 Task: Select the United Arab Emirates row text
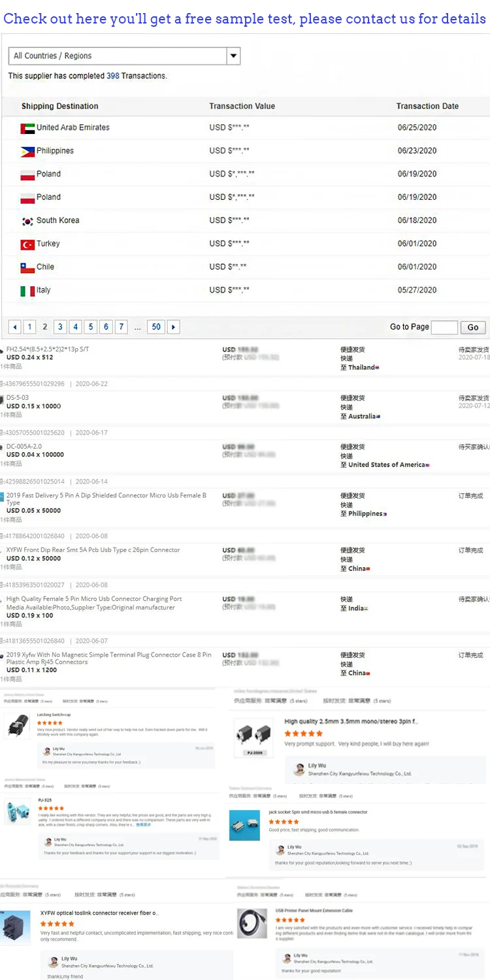coord(73,127)
